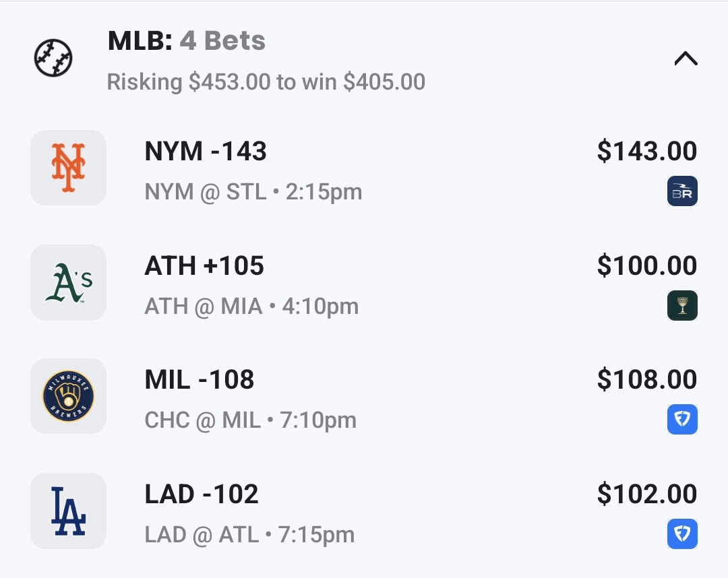The image size is (728, 578).
Task: Tap the Athletics team logo
Action: point(68,282)
